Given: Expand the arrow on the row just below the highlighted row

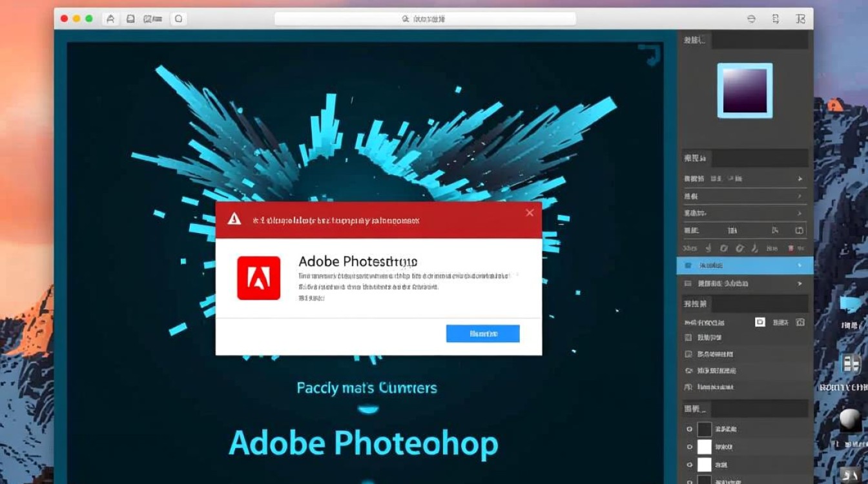Looking at the screenshot, I should tap(800, 283).
